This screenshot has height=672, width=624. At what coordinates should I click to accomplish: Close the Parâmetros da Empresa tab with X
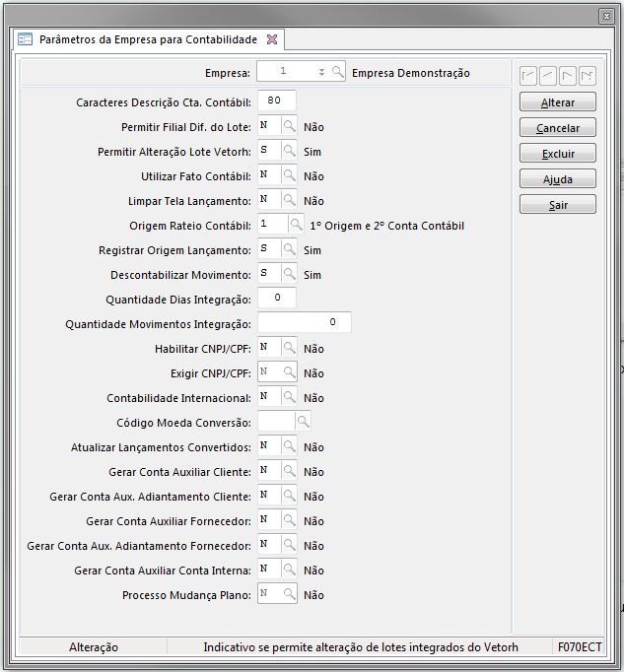[272, 39]
